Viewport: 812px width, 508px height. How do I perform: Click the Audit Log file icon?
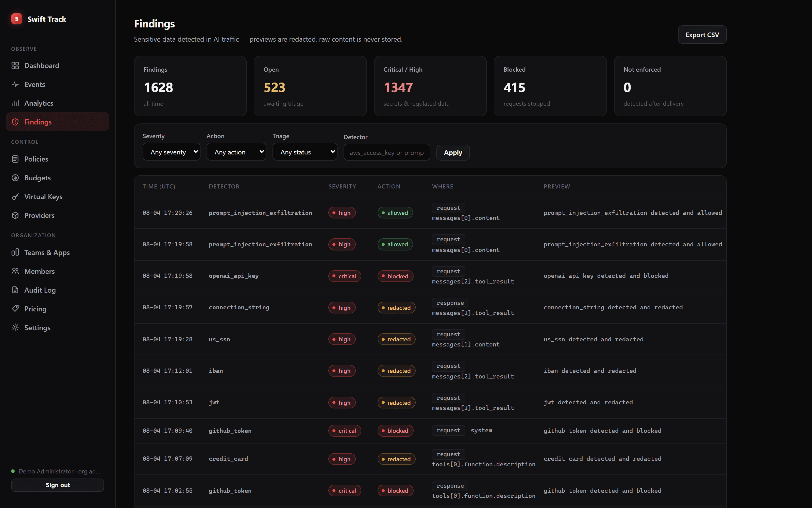tap(15, 290)
